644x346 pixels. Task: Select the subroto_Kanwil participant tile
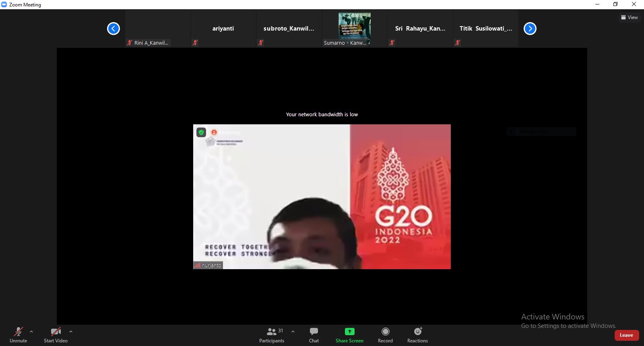coord(289,29)
